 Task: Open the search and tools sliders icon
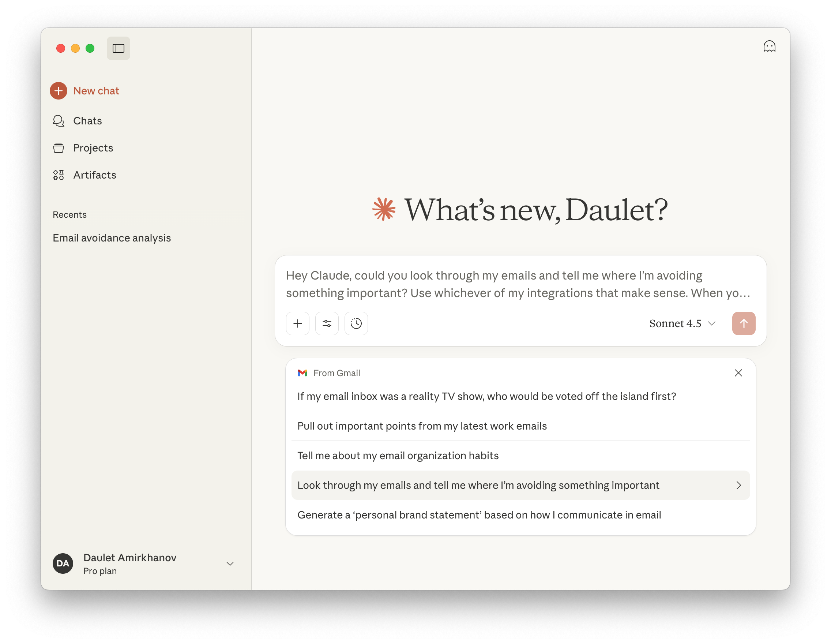click(x=327, y=323)
